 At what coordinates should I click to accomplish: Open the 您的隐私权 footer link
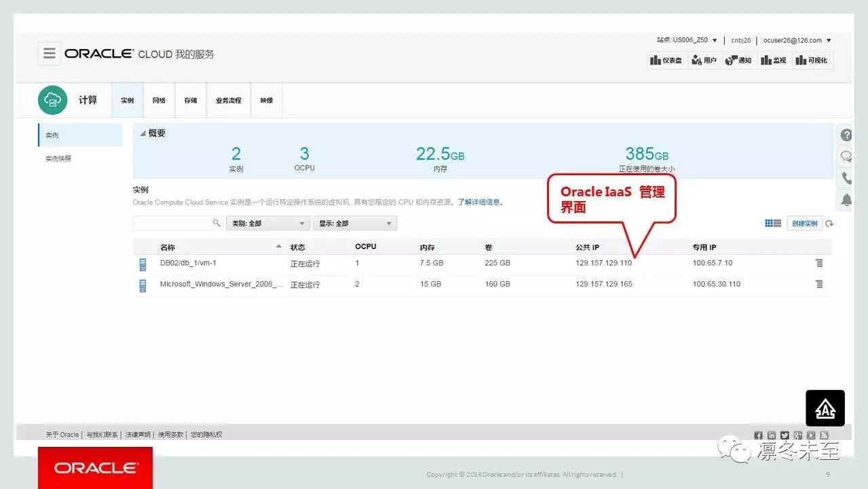pyautogui.click(x=206, y=435)
